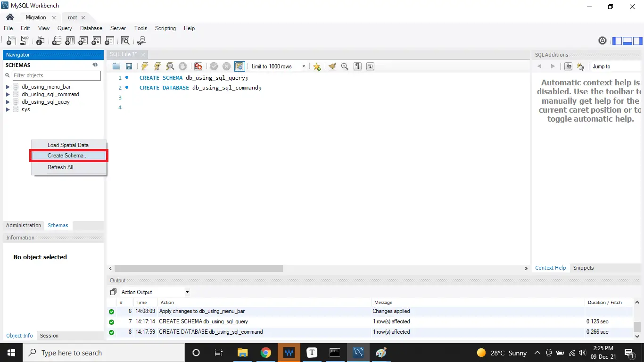This screenshot has width=644, height=362.
Task: Open the Action Output dropdown
Action: point(155,292)
